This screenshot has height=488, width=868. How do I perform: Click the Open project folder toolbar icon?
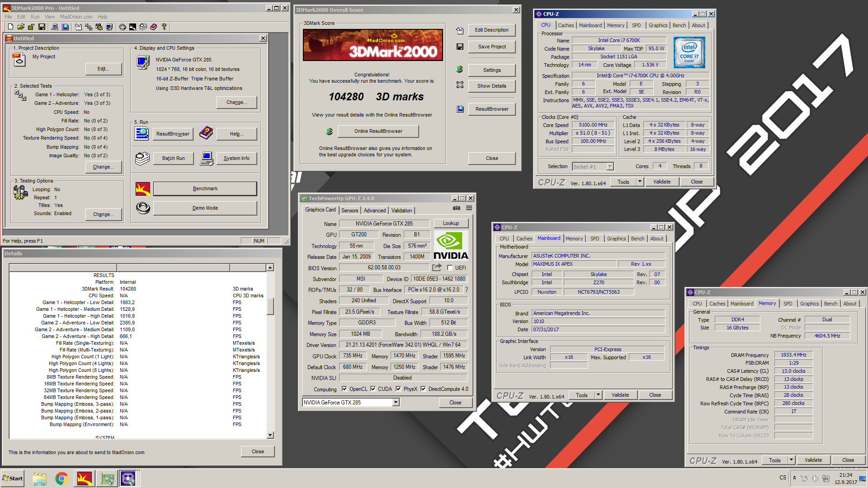(21, 27)
